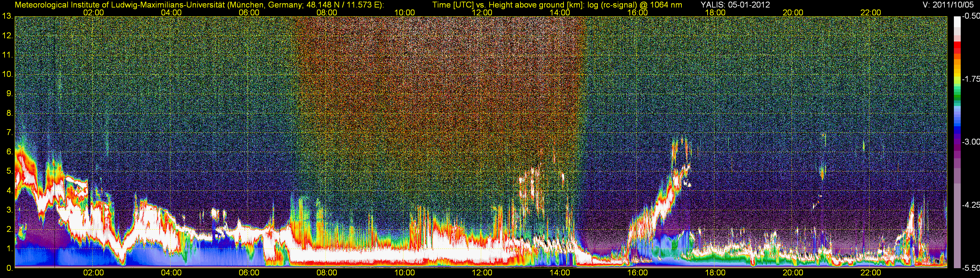Click the 3 km height axis label
980x278 pixels.
[9, 210]
